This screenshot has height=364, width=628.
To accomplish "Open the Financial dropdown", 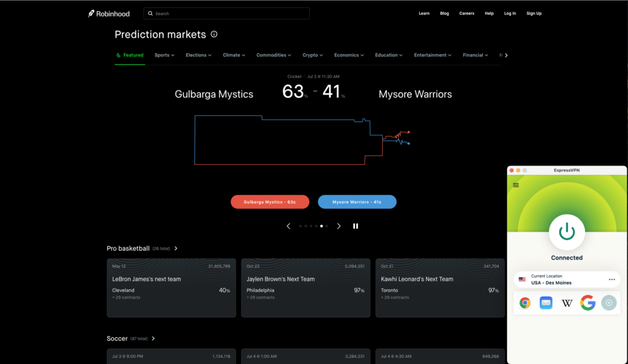I will (x=475, y=55).
